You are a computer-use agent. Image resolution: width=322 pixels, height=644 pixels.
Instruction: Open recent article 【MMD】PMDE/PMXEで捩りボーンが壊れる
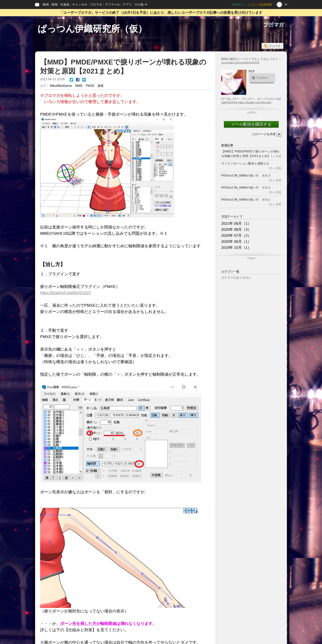coord(250,154)
